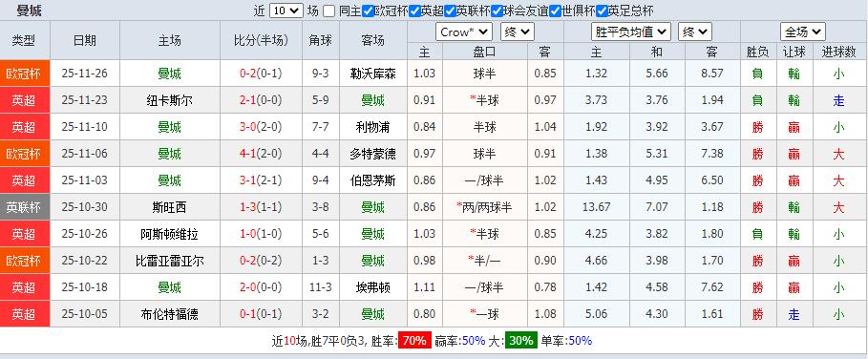Open the 勒沃库森 team link

click(373, 74)
